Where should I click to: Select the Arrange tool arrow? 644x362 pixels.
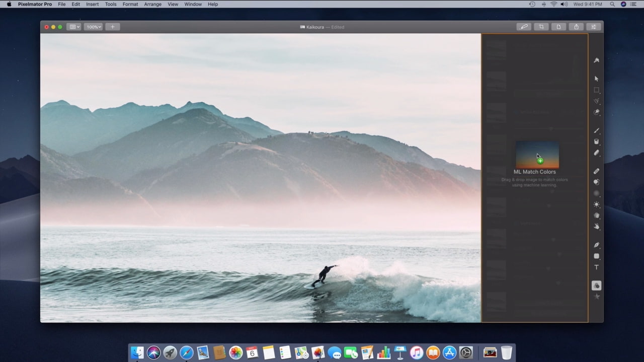pyautogui.click(x=596, y=79)
